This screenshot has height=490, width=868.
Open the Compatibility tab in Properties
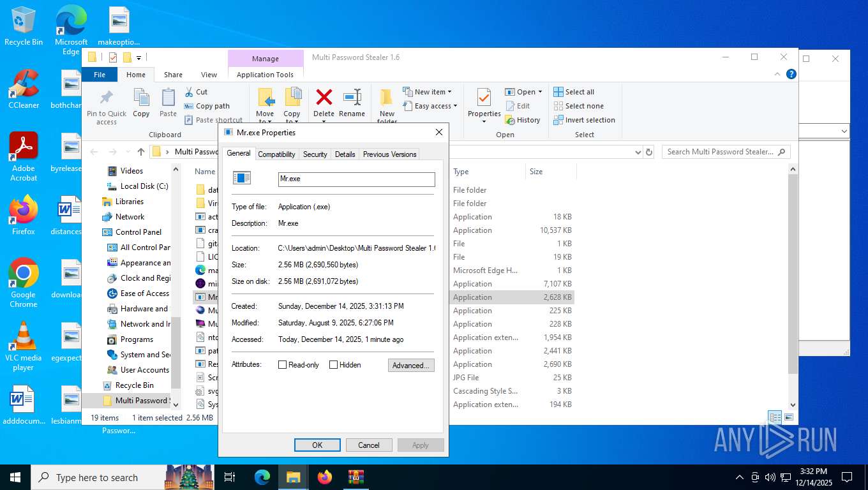click(276, 154)
